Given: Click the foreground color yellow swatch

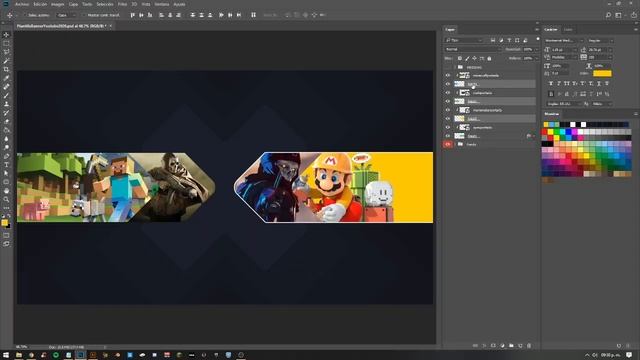Looking at the screenshot, I should tap(4, 222).
